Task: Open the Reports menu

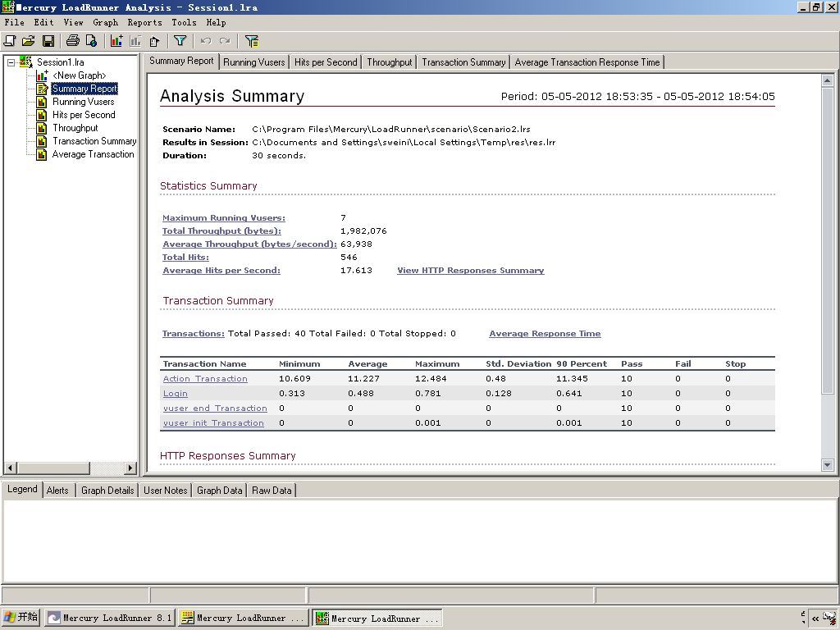Action: (144, 22)
